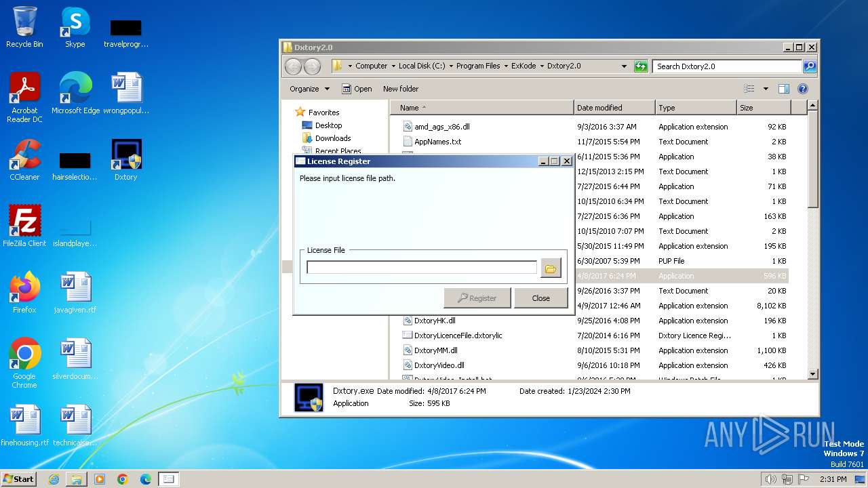Image resolution: width=868 pixels, height=488 pixels.
Task: Open Internet Explorer from the taskbar
Action: [54, 479]
